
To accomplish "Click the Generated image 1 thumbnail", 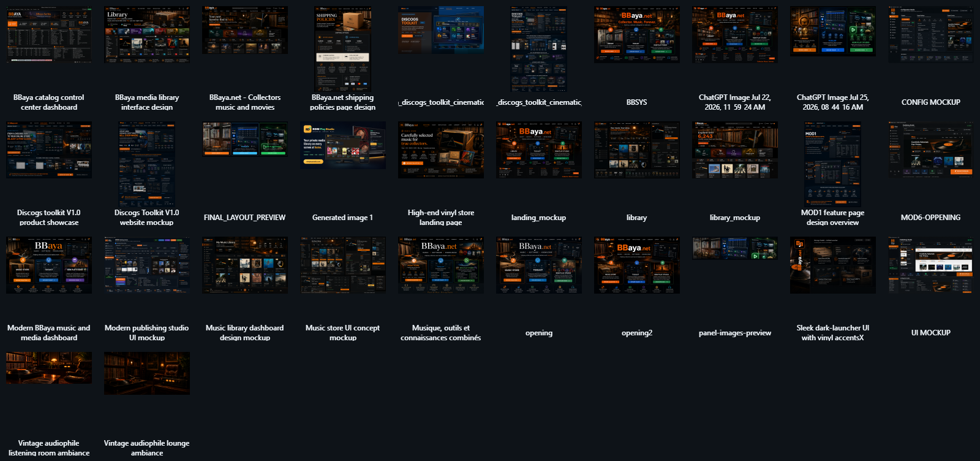I will pyautogui.click(x=343, y=145).
